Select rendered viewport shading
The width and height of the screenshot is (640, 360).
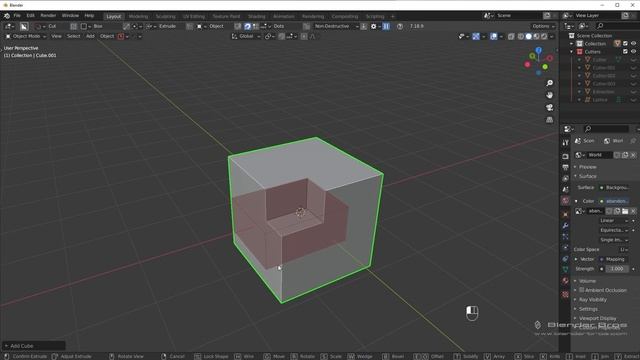point(544,36)
